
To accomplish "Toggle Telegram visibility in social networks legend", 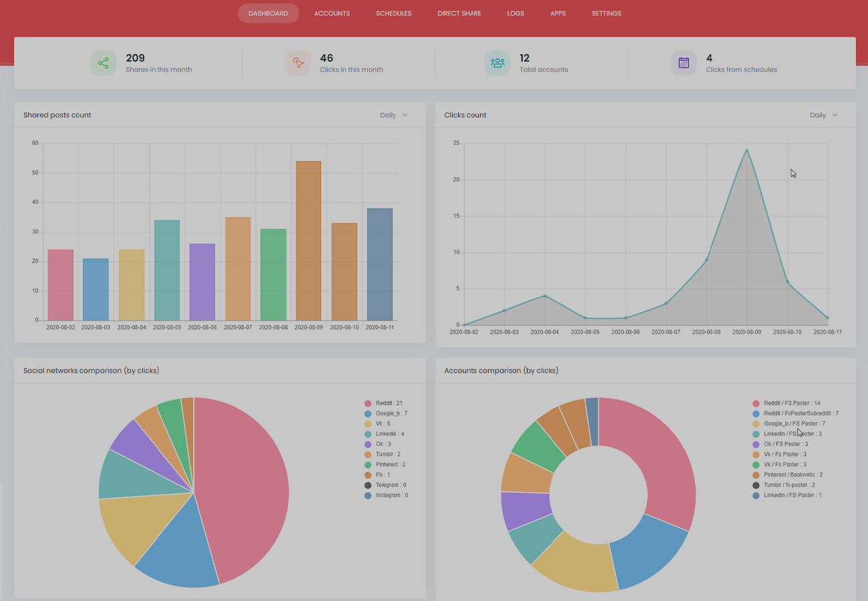I will (x=369, y=485).
